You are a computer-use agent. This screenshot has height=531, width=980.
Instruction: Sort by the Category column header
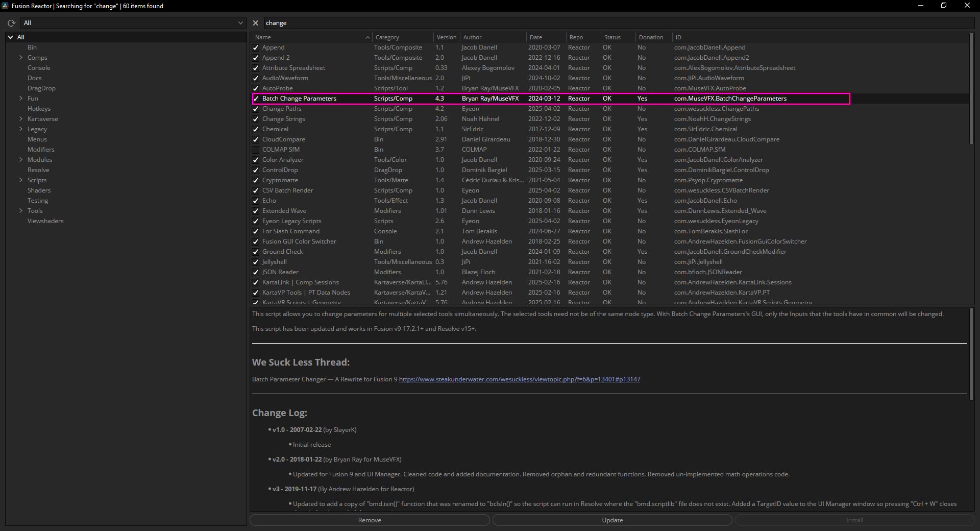403,37
